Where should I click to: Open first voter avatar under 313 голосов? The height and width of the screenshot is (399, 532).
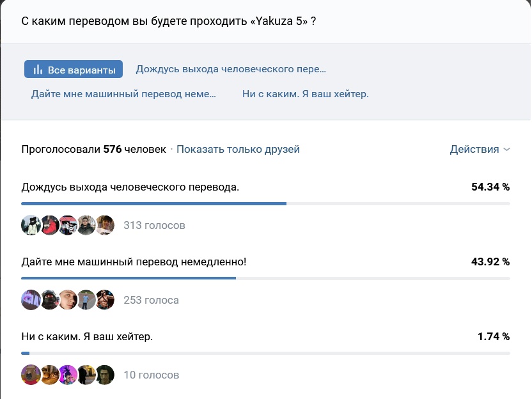(x=31, y=225)
